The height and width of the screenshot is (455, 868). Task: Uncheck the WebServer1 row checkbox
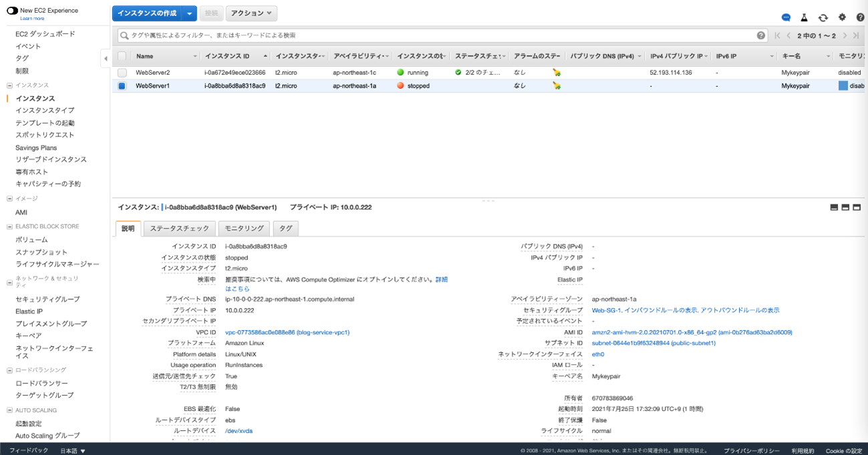click(122, 86)
